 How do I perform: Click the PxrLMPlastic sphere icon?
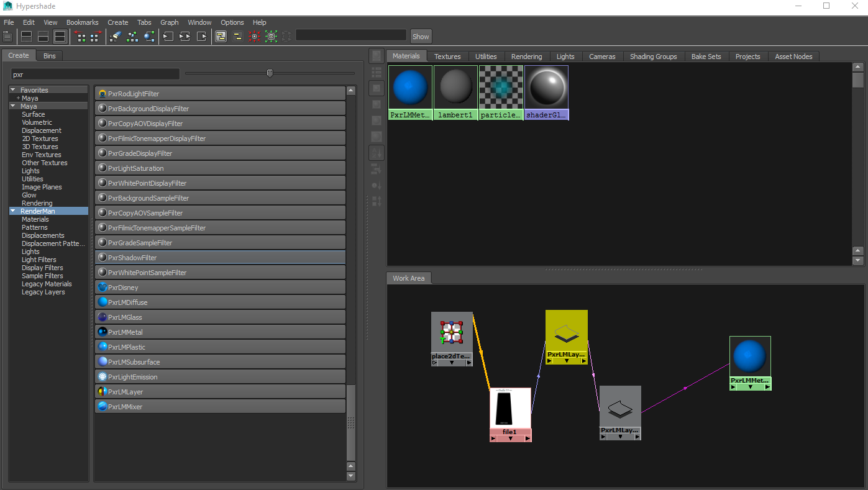(x=103, y=347)
